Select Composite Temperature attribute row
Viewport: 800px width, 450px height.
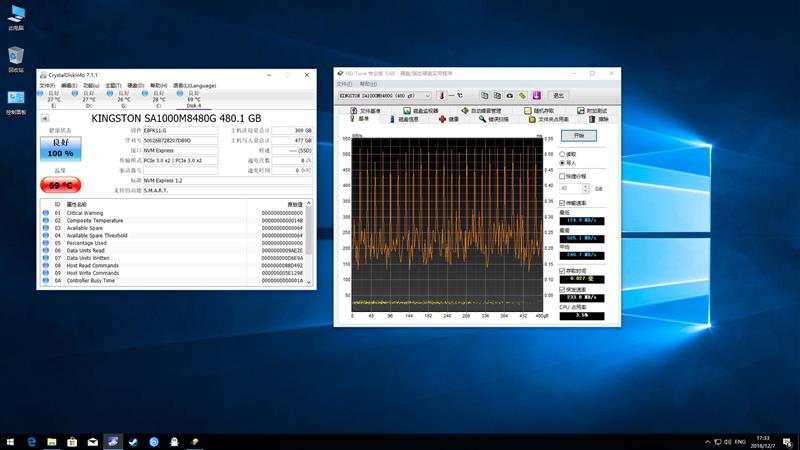pyautogui.click(x=173, y=220)
